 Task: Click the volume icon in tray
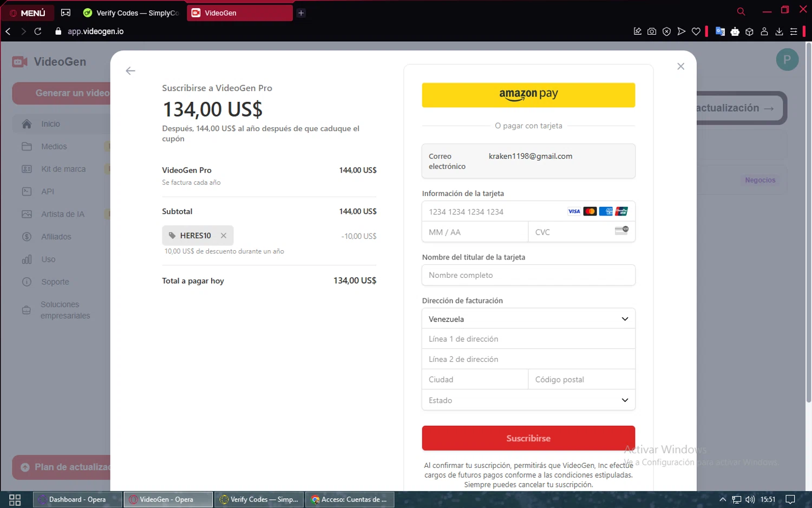click(x=750, y=499)
